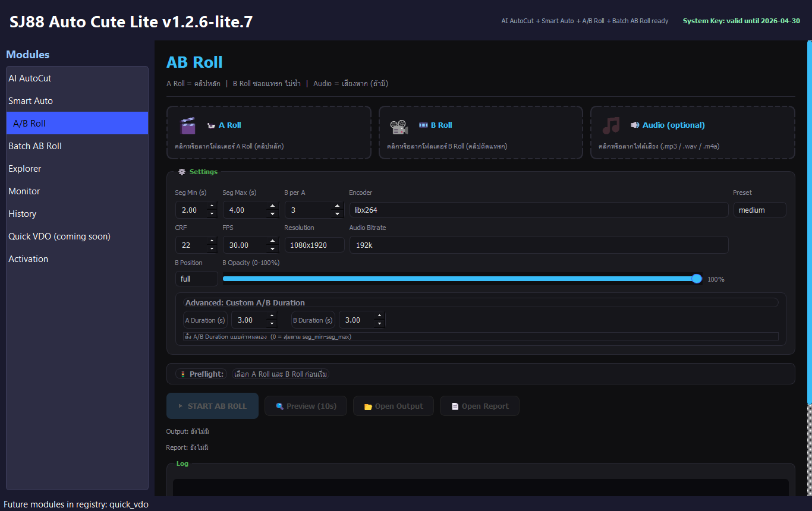The width and height of the screenshot is (812, 511).
Task: Open the Smart Auto module
Action: pyautogui.click(x=30, y=101)
